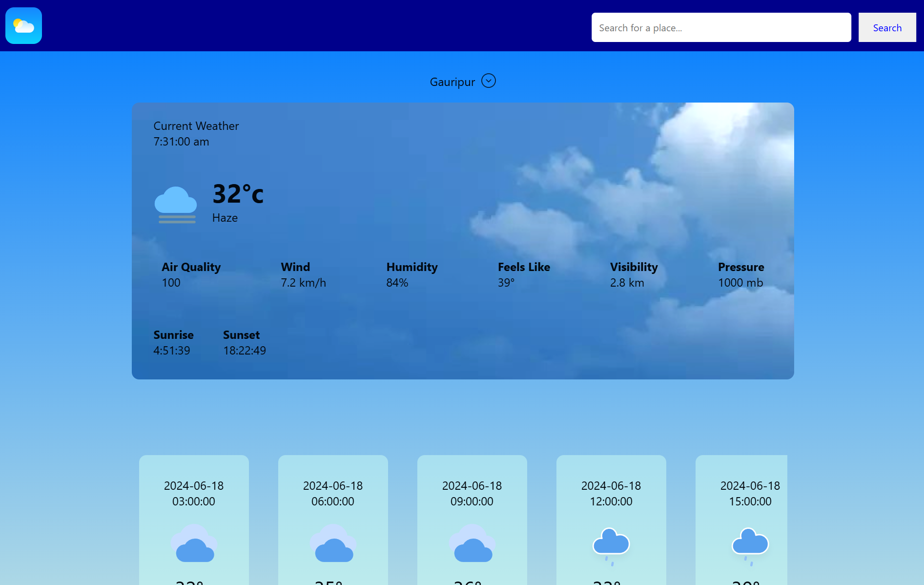The width and height of the screenshot is (924, 585).
Task: Expand the Gauripur location chevron dropdown
Action: [x=488, y=81]
